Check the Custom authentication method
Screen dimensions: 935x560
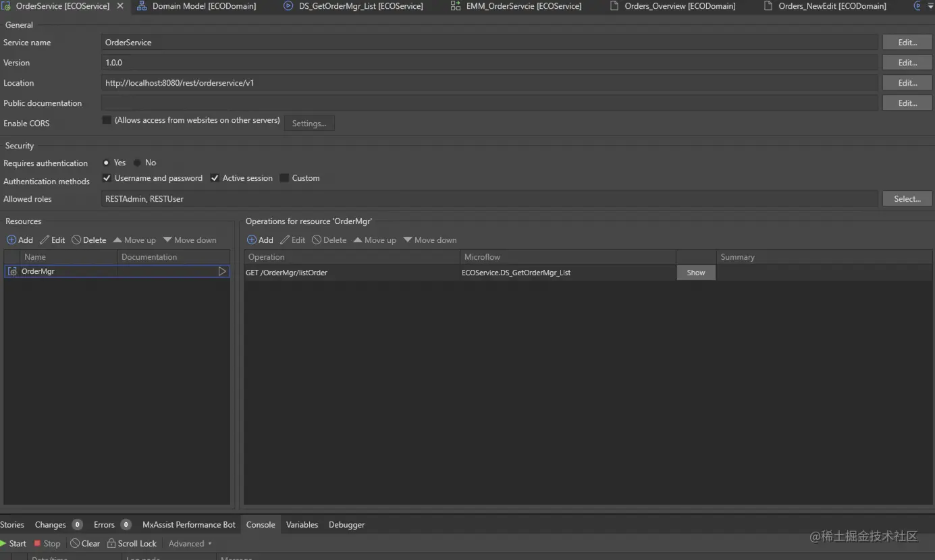pyautogui.click(x=284, y=178)
